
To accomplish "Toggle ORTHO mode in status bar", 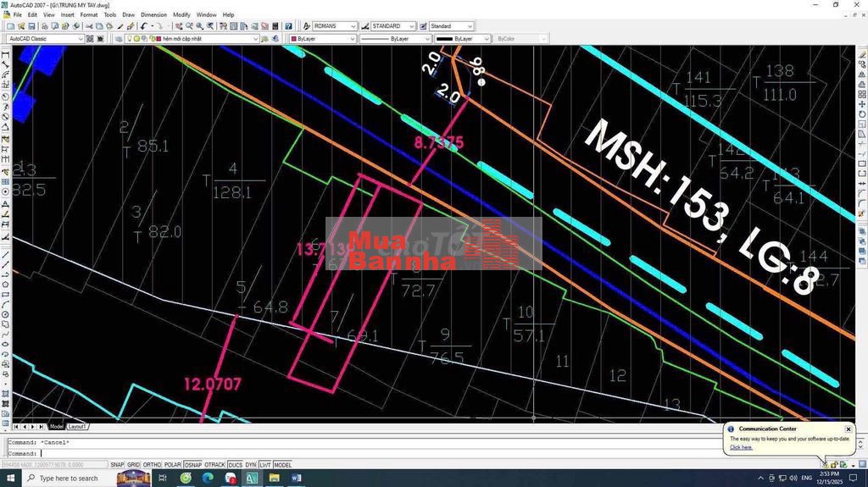I will [152, 465].
